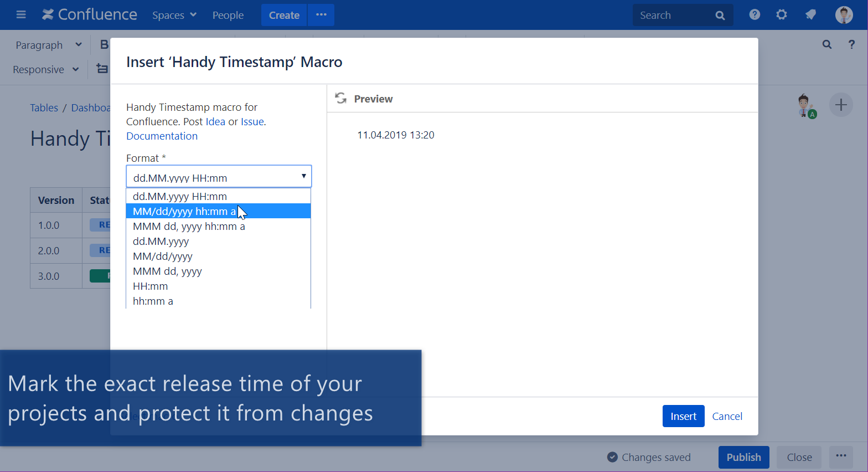Open the Tables breadcrumb link
Screen dimensions: 868x472
tap(44, 107)
